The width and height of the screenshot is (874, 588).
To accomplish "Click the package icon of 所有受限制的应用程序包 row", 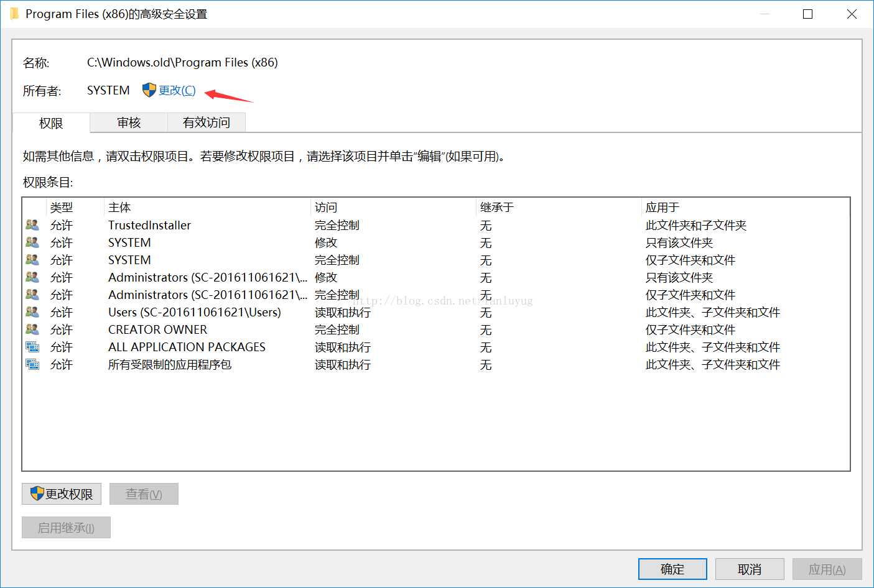I will pos(32,364).
